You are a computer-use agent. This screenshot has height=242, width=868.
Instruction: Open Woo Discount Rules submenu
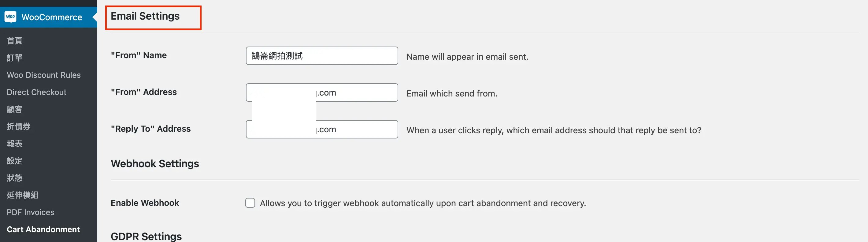44,75
